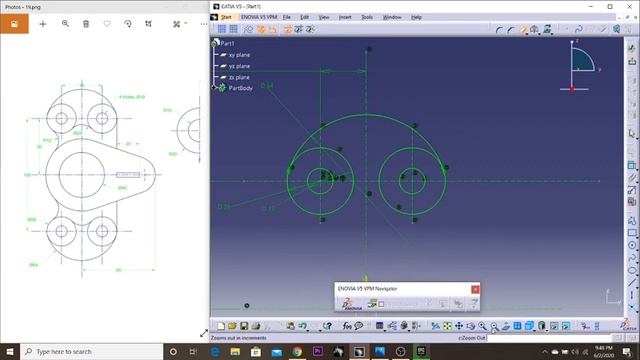Open the Help menu in CATIA

[x=416, y=17]
